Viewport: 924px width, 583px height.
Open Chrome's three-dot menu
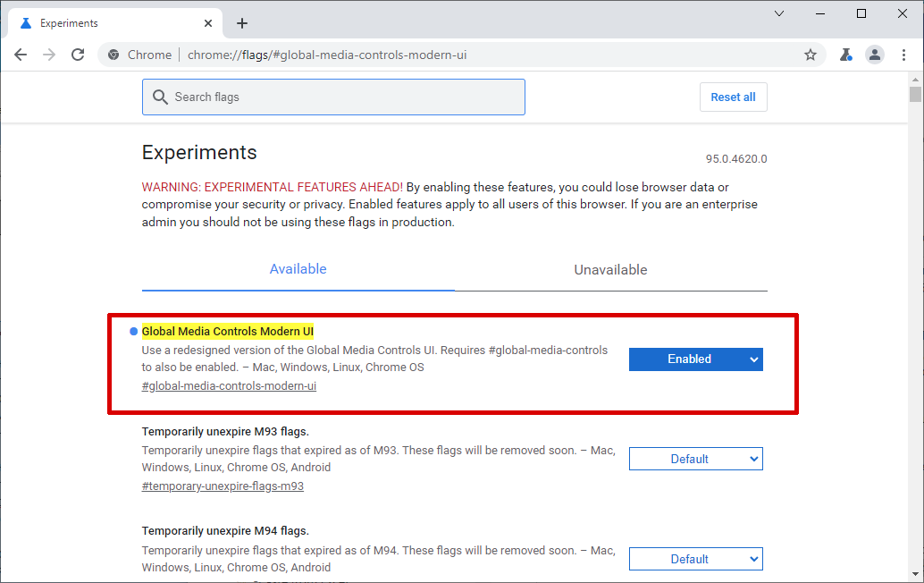click(903, 55)
